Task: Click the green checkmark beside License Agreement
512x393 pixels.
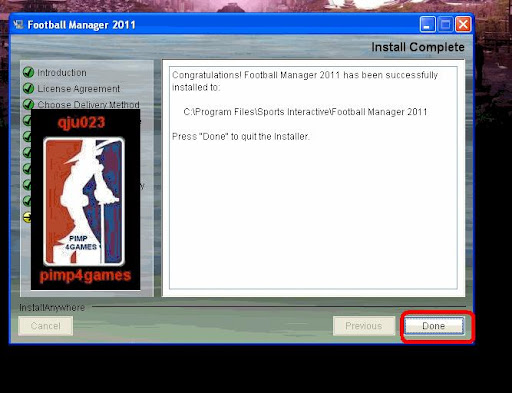Action: tap(28, 88)
